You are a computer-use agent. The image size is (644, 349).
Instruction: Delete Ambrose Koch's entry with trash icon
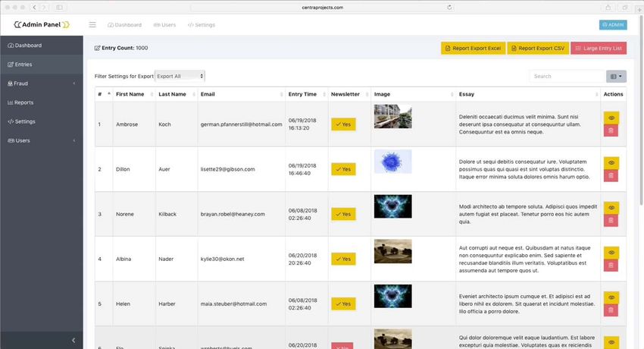point(611,130)
